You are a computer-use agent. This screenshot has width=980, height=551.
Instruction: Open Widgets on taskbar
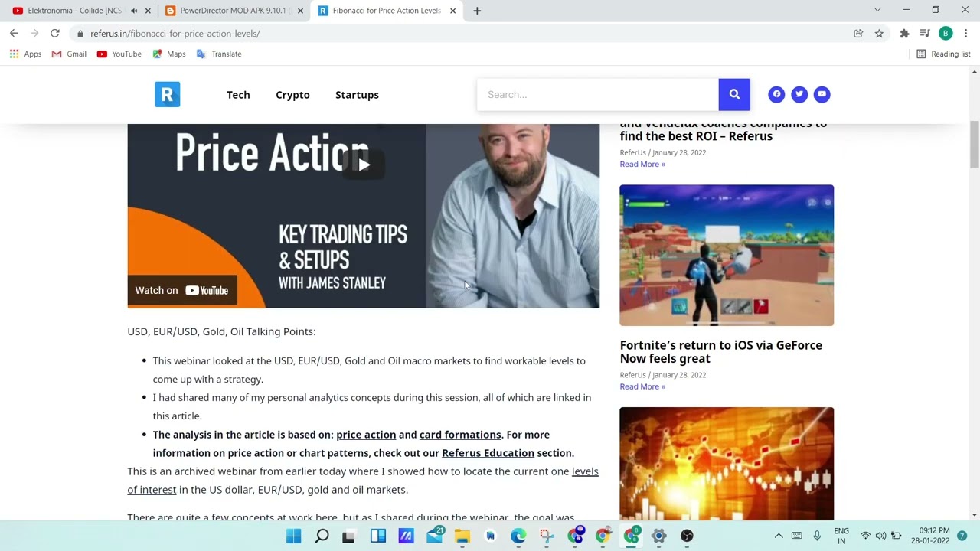(x=377, y=536)
